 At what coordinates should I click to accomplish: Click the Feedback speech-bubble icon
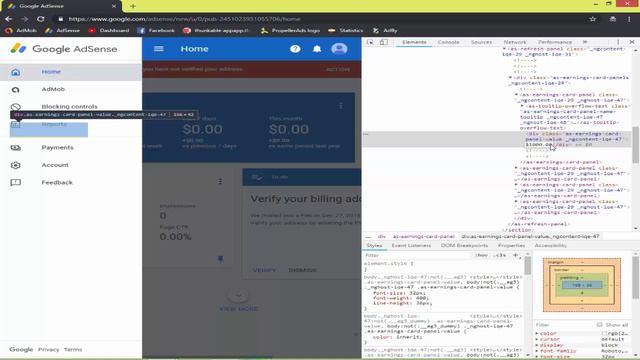[x=16, y=182]
